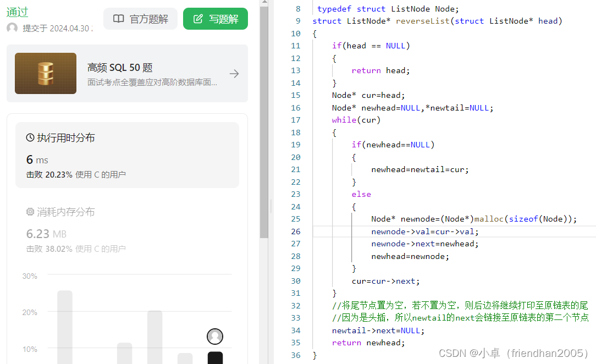The height and width of the screenshot is (364, 596).
Task: Click the 'while(cur)' code line
Action: click(x=356, y=120)
